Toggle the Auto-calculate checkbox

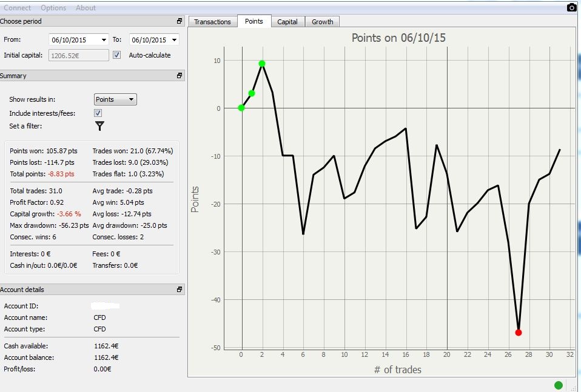click(116, 55)
